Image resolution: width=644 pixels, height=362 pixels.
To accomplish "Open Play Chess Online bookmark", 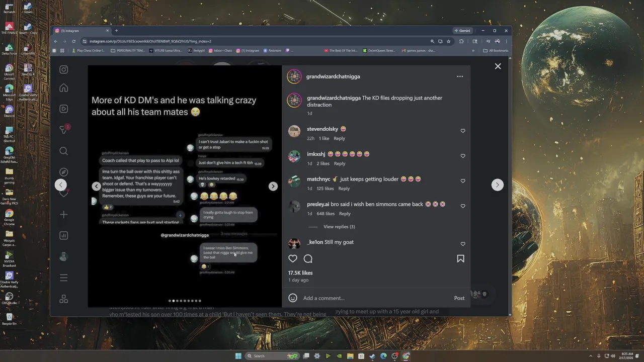I will tap(88, 50).
